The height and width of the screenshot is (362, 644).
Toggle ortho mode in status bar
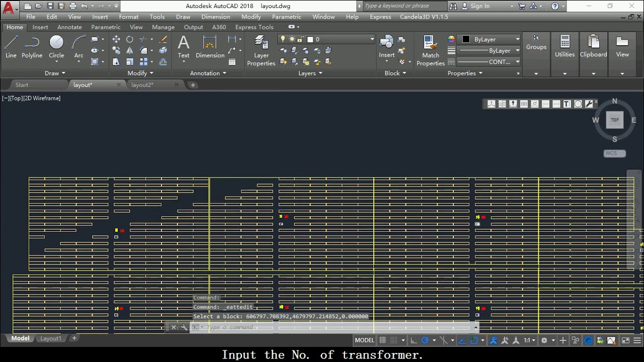[414, 340]
